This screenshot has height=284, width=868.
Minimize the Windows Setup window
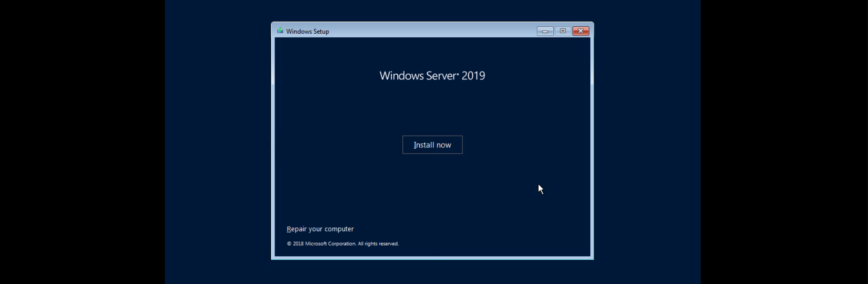click(545, 31)
